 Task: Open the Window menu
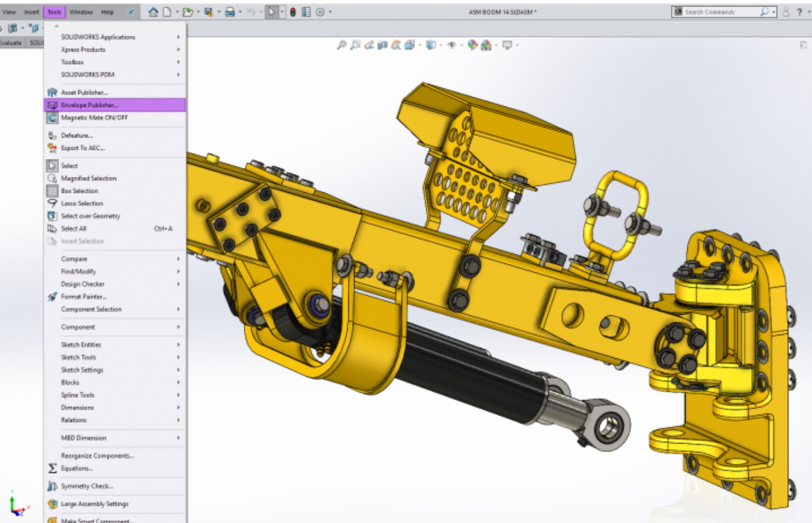coord(81,12)
